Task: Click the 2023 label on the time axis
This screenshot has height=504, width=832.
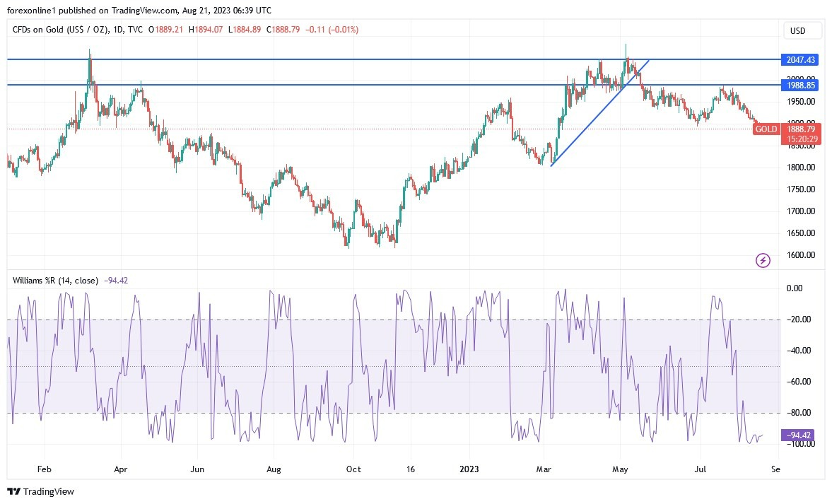Action: click(x=469, y=469)
